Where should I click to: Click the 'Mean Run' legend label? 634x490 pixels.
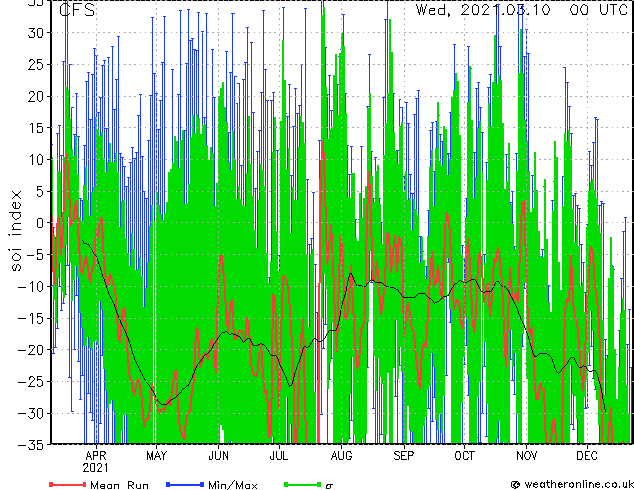pyautogui.click(x=119, y=485)
